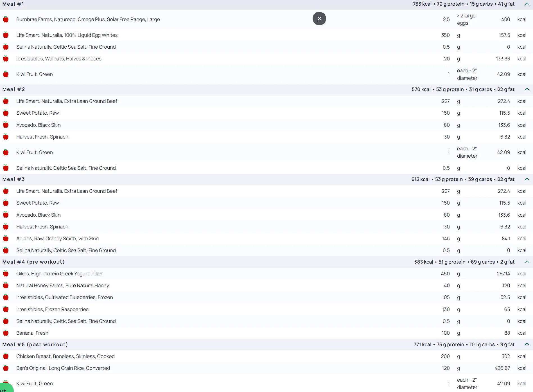Click the apple icon beside Spinach in Meal #3
The image size is (533, 392).
tap(6, 227)
